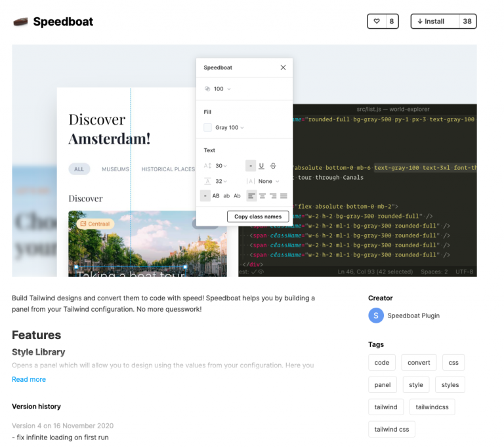The height and width of the screenshot is (448, 504).
Task: Click Spaces: 2 status entry
Action: (x=434, y=272)
